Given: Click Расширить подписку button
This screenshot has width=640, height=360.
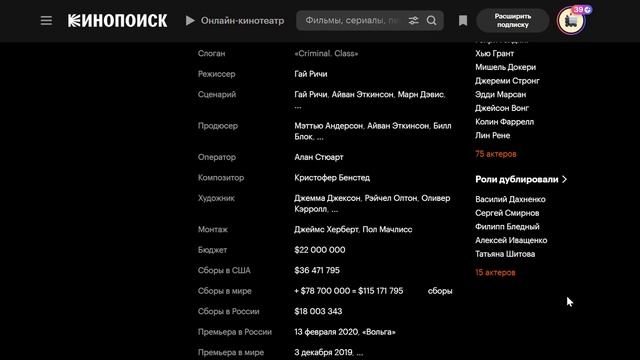Looking at the screenshot, I should [x=513, y=20].
